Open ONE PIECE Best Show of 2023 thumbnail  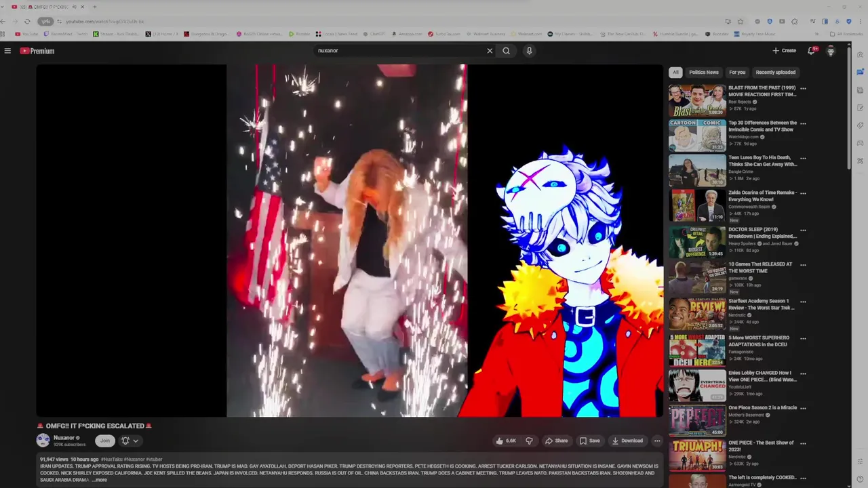click(697, 455)
